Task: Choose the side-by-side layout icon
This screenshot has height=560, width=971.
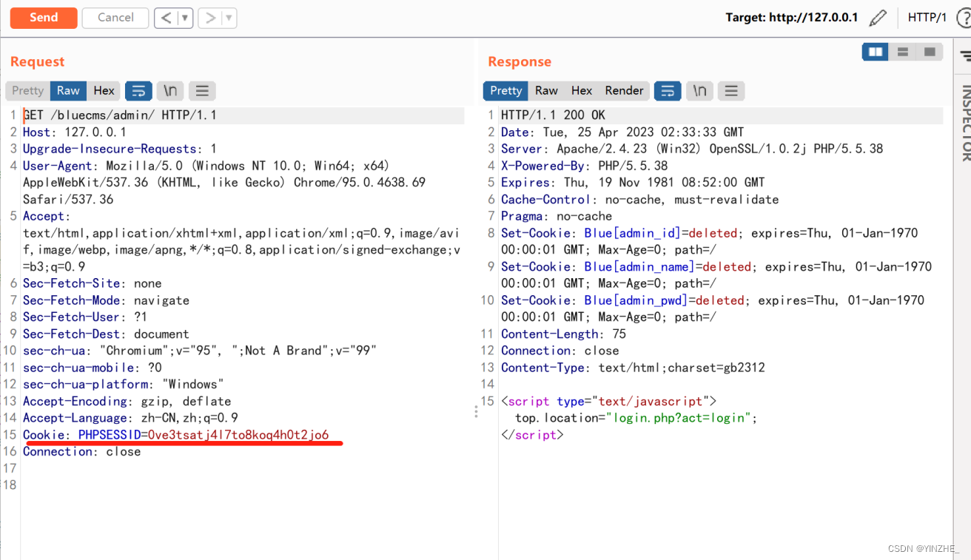Action: click(x=875, y=52)
